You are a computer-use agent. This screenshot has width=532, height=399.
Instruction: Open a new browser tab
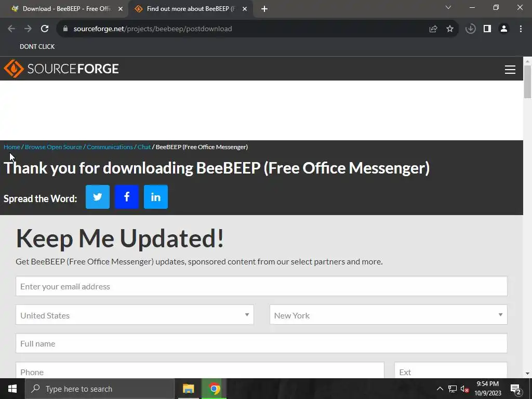click(264, 9)
